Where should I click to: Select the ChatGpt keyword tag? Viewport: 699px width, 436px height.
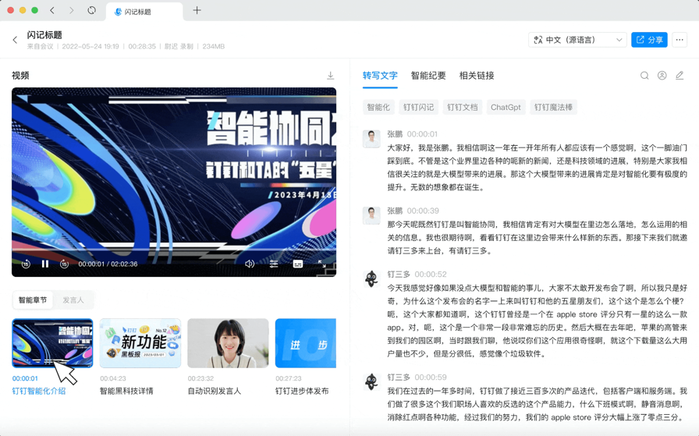click(x=506, y=106)
